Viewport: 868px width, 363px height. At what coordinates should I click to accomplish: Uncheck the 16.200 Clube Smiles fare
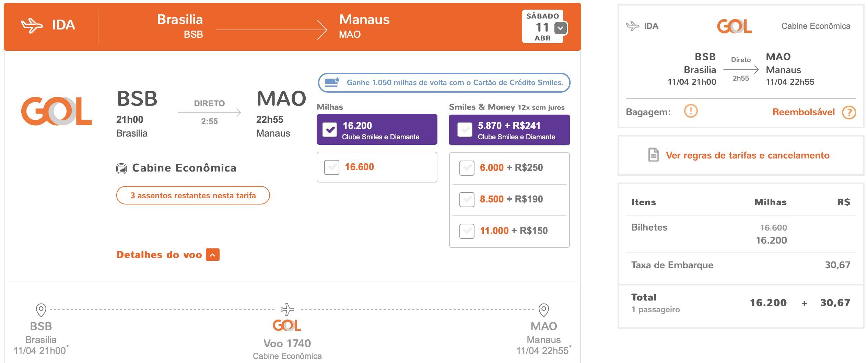click(x=330, y=130)
